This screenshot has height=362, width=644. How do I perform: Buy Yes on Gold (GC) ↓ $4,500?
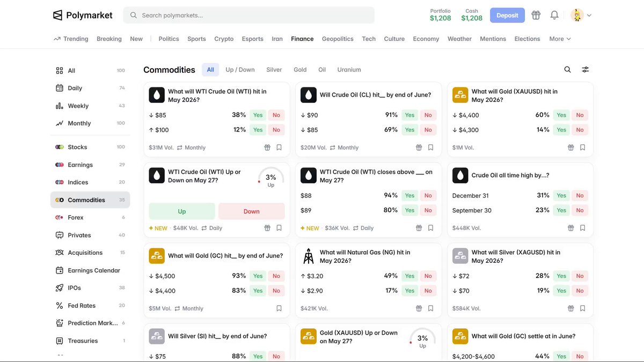pos(258,276)
